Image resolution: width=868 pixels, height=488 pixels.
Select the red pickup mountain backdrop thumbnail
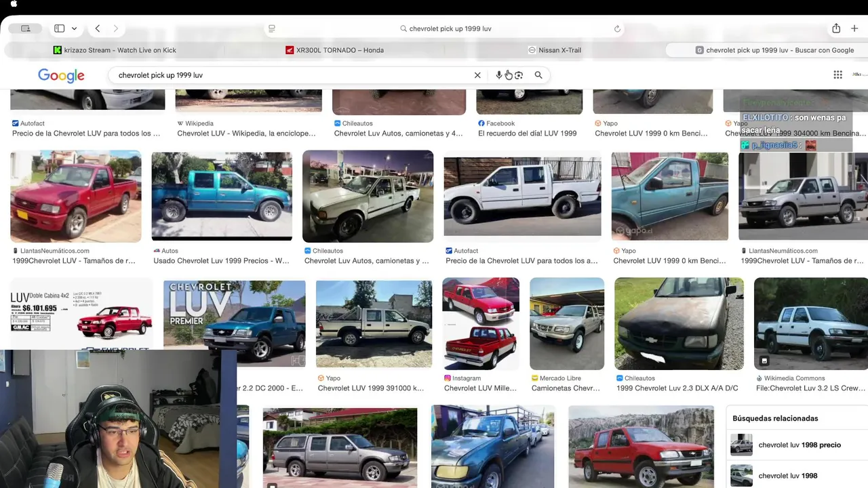tap(641, 447)
